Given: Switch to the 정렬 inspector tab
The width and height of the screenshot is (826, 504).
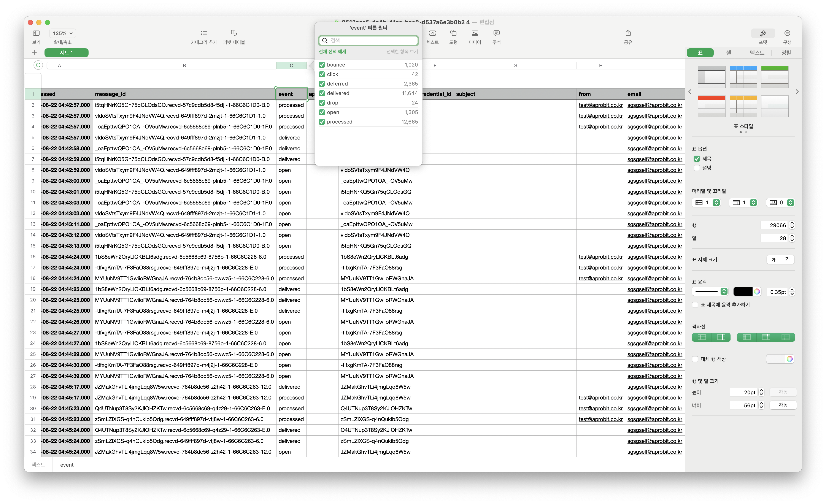Looking at the screenshot, I should coord(786,53).
